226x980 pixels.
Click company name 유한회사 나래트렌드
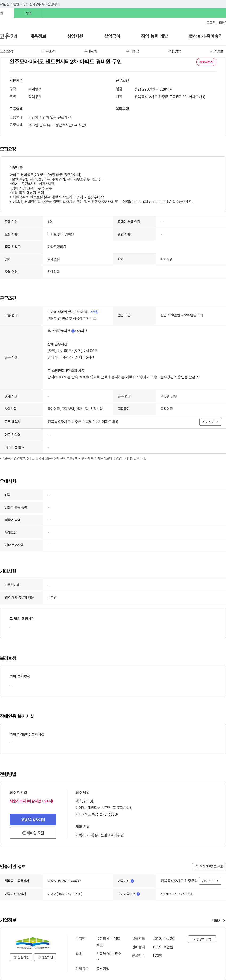tap(108, 942)
